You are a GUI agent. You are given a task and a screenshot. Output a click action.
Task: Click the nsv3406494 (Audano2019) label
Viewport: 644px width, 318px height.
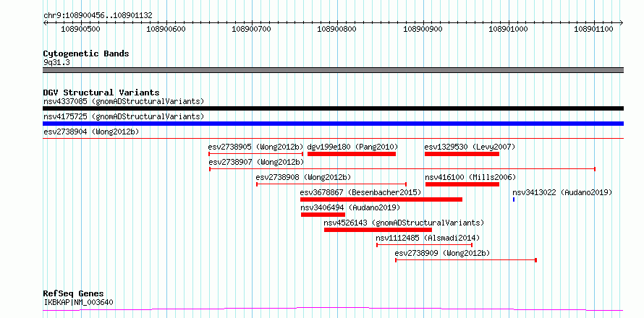(x=350, y=207)
